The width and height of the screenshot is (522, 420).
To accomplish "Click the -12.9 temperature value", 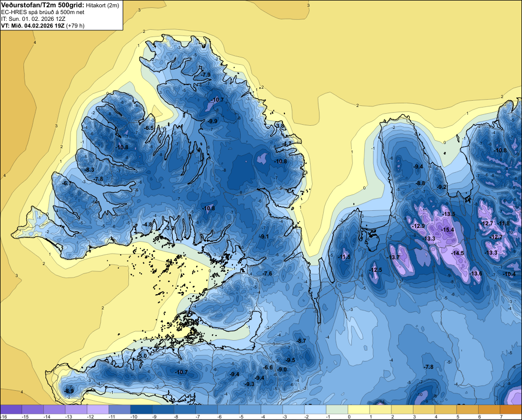I will (x=418, y=226).
